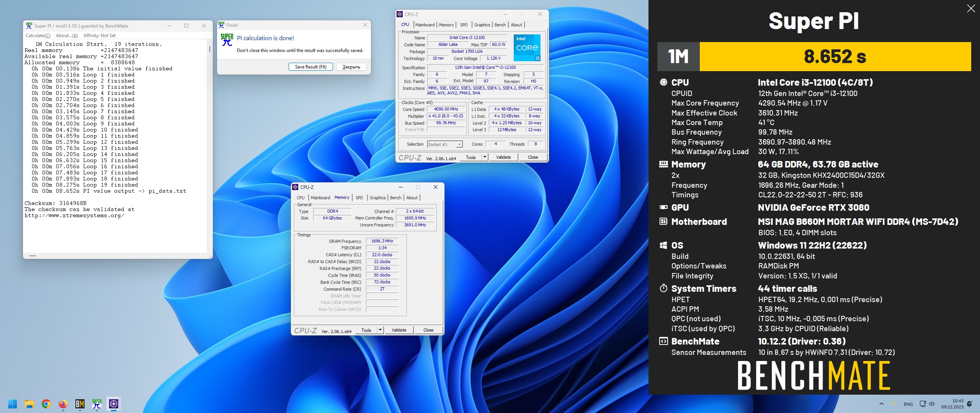
Task: Open the notifications bell icon
Action: [969, 404]
